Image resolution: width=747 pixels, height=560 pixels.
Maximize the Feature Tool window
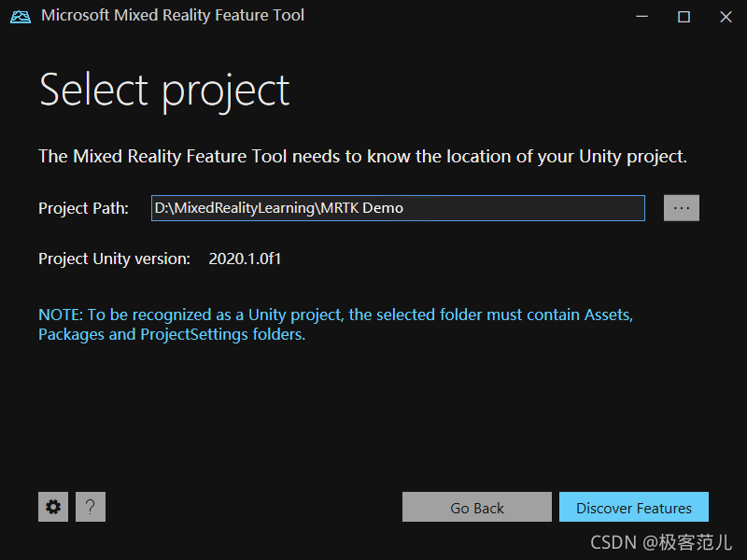click(x=684, y=17)
